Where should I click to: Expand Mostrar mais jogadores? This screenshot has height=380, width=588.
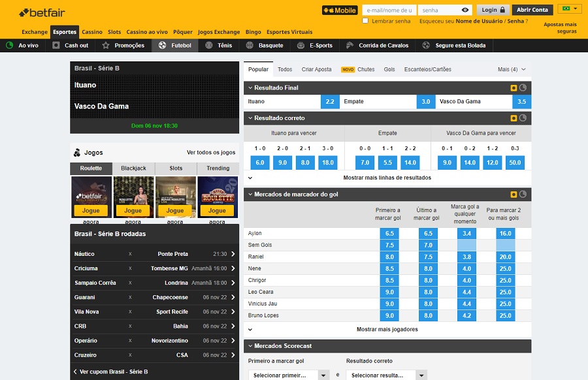click(387, 330)
